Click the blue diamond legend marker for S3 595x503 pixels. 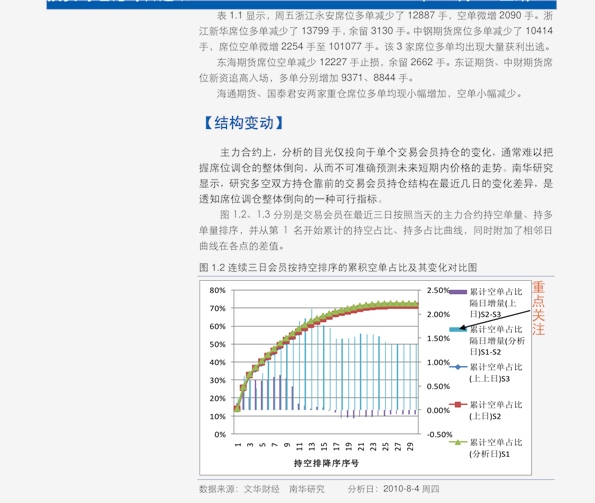(458, 367)
